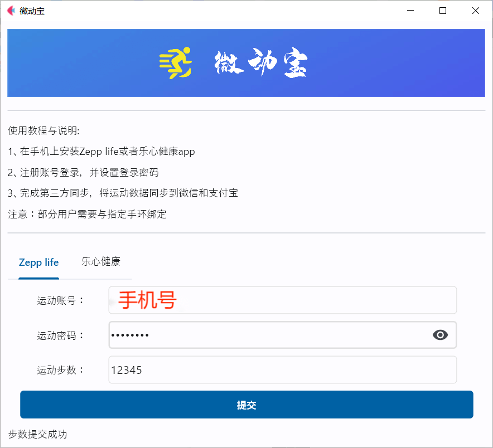The image size is (493, 448).
Task: Click the 运动密码 label
Action: coord(60,335)
